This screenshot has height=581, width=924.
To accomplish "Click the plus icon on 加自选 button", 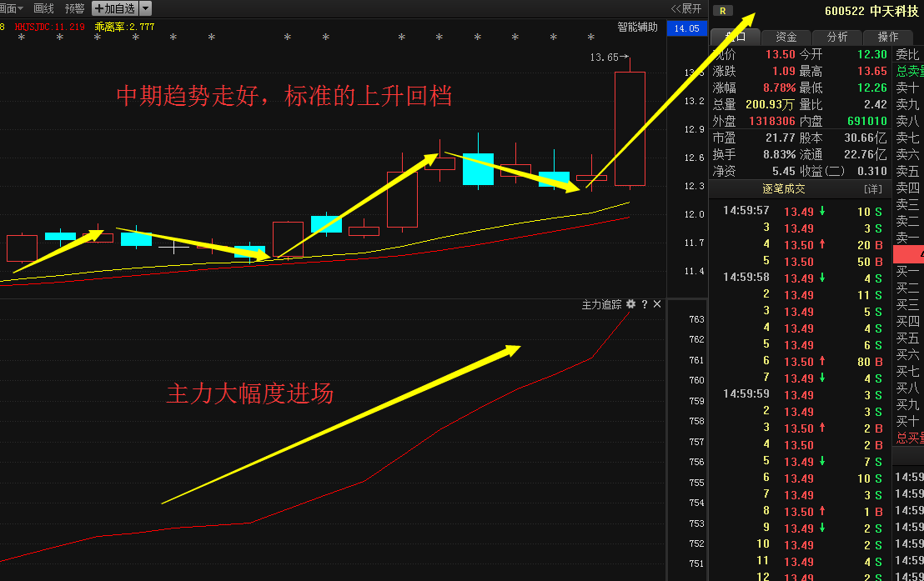I will point(99,8).
